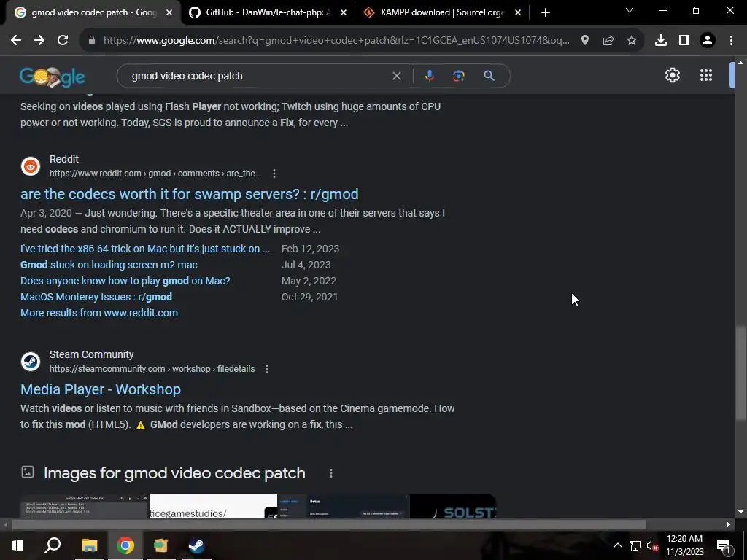Go back to the previous page
The height and width of the screenshot is (560, 747).
click(x=16, y=41)
